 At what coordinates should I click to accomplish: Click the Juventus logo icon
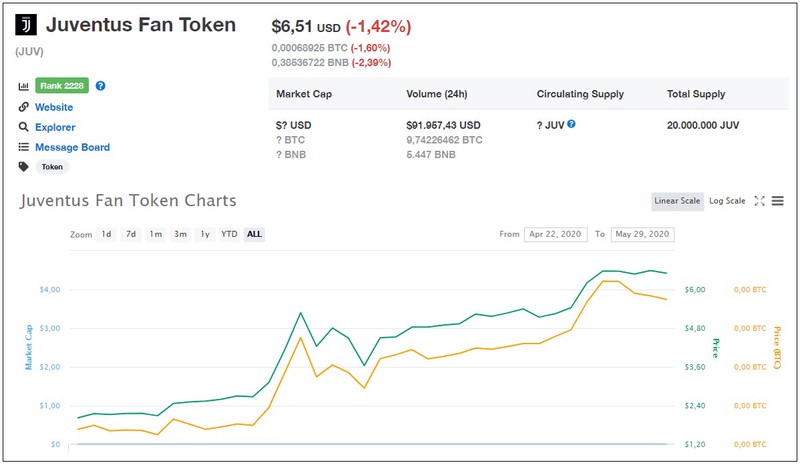pos(26,25)
